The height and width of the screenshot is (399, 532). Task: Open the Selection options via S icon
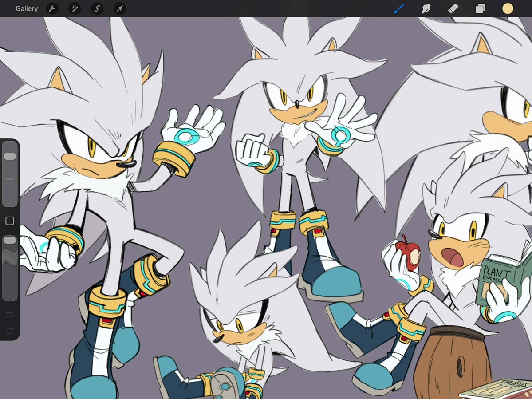pos(97,8)
